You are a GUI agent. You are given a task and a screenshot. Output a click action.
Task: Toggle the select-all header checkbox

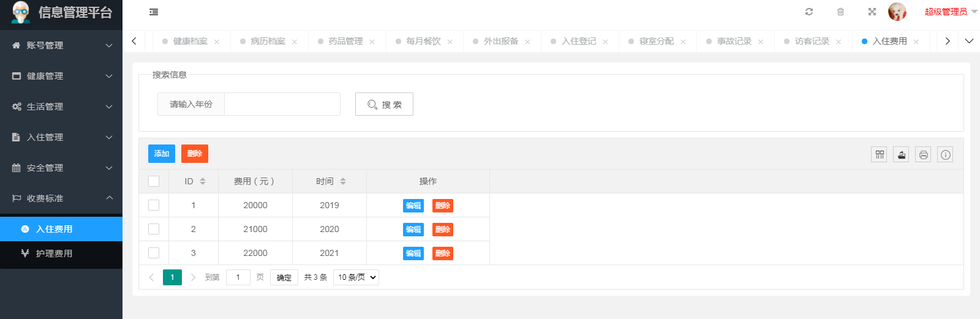[154, 181]
